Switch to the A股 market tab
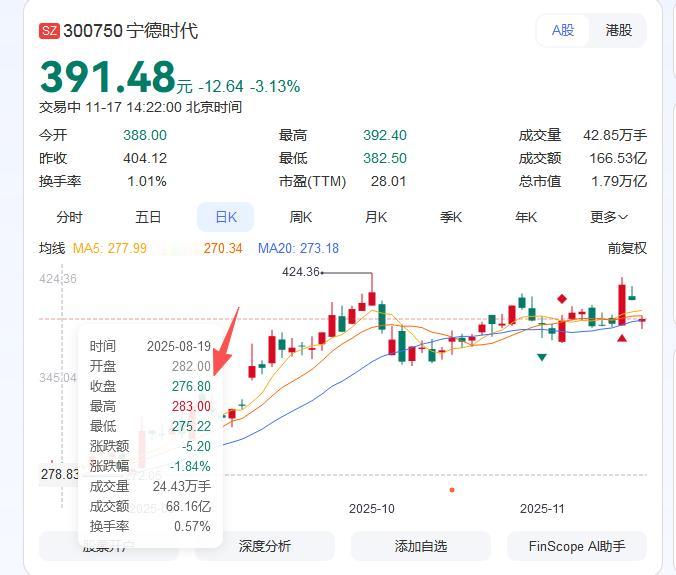 coord(563,30)
